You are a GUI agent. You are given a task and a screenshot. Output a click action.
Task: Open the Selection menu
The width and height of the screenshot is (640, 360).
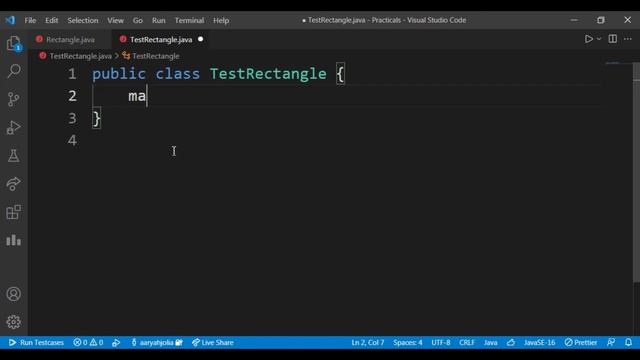(x=83, y=20)
